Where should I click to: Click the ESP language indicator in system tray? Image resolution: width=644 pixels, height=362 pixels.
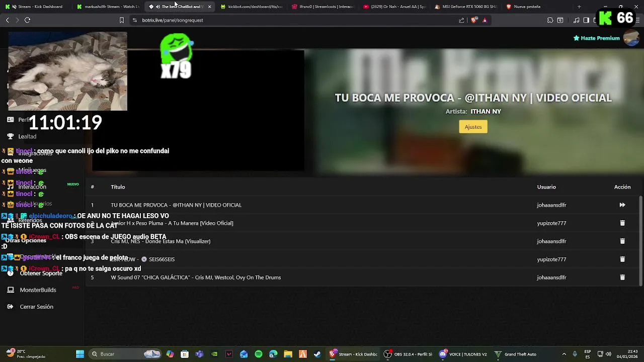[588, 354]
